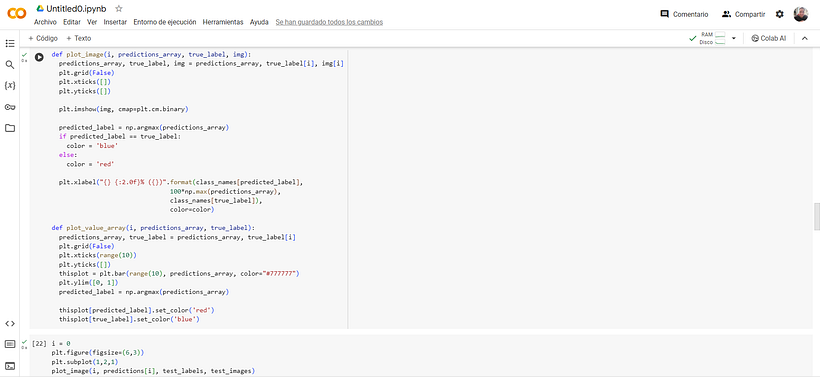This screenshot has height=379, width=820.
Task: Add a text cell with + Texto
Action: (x=78, y=38)
